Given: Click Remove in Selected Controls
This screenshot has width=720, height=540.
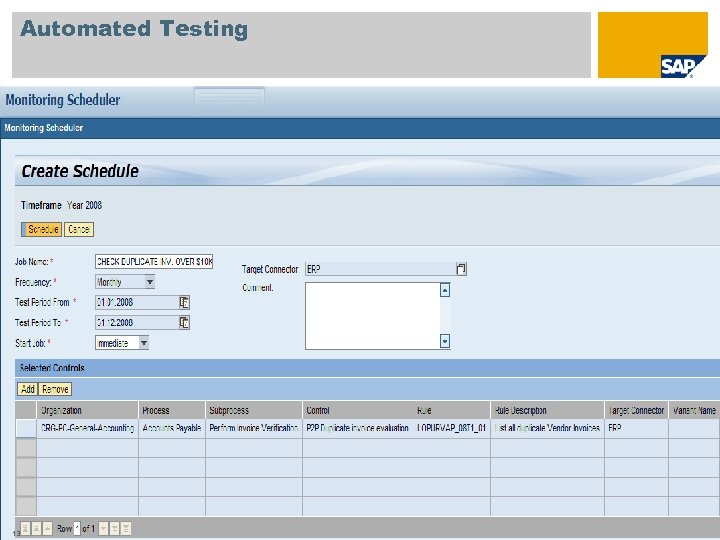Looking at the screenshot, I should [55, 389].
